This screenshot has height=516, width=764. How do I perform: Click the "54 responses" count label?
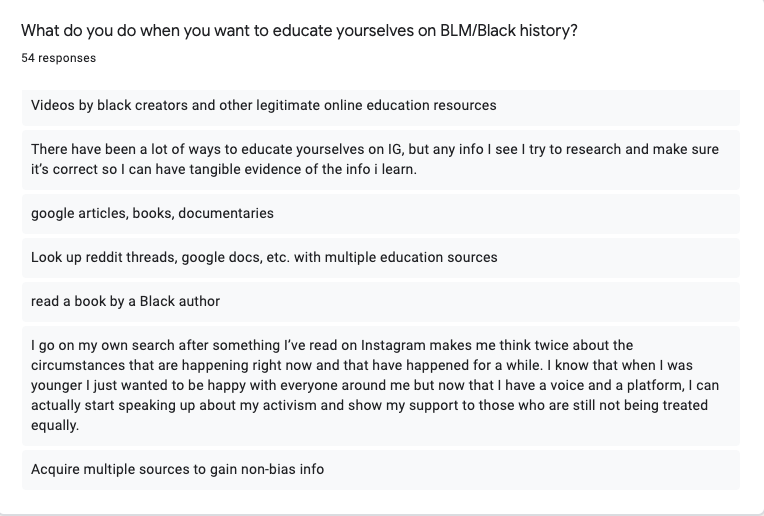58,58
